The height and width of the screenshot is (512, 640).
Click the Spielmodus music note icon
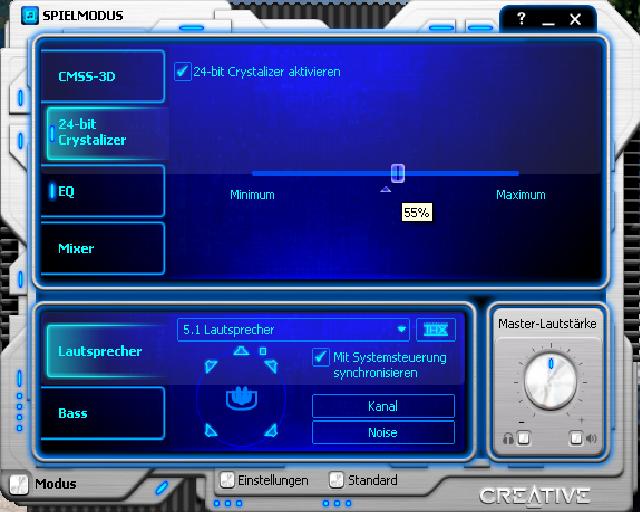coord(30,16)
